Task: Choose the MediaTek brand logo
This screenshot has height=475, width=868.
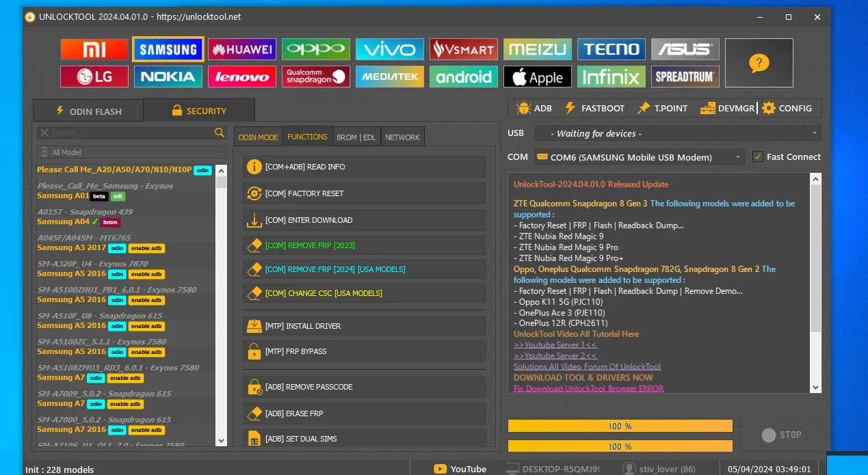Action: point(390,77)
